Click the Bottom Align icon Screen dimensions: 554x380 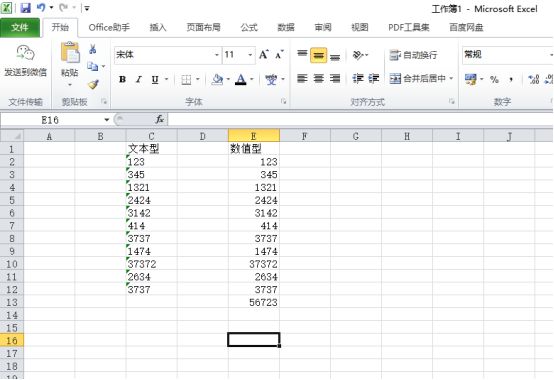coord(335,56)
